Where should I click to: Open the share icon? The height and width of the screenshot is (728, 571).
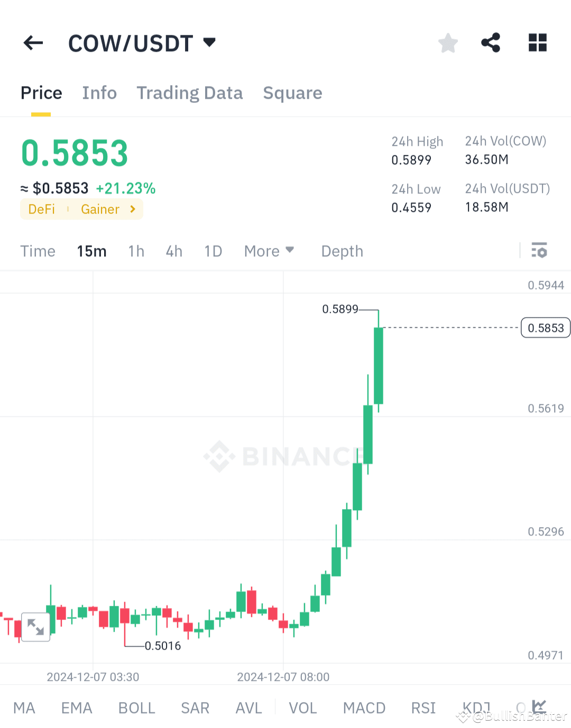(x=491, y=43)
